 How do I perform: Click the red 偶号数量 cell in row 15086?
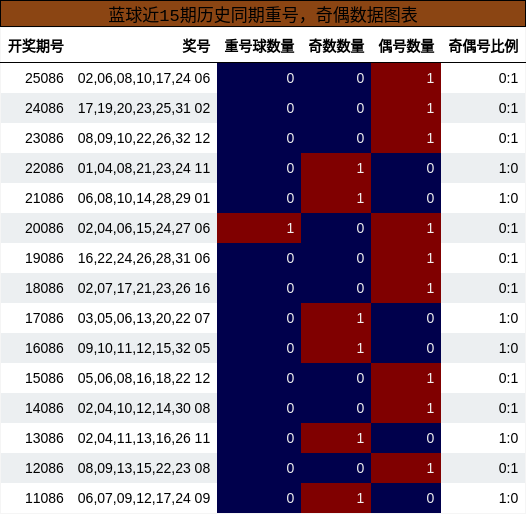[406, 378]
